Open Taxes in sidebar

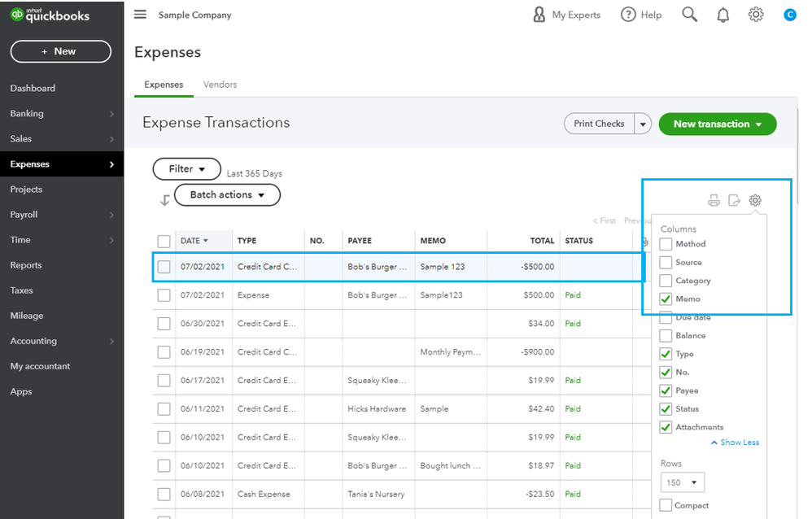pos(22,290)
